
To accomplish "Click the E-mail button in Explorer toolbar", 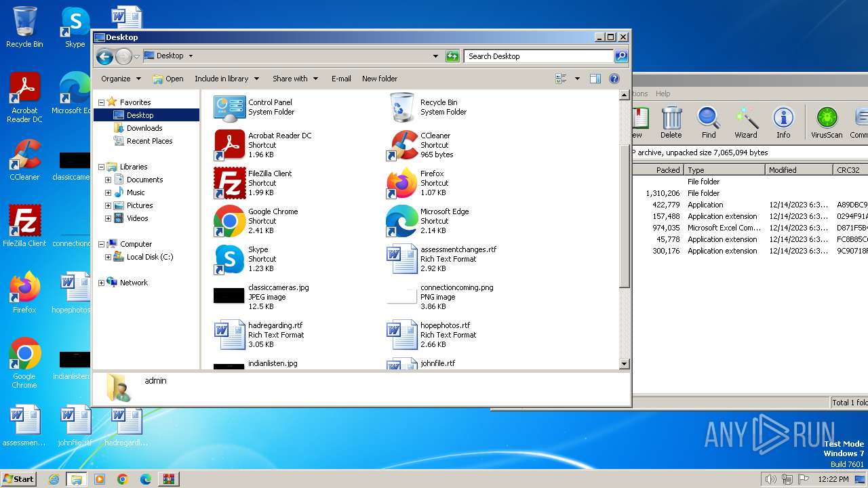I will pos(341,79).
